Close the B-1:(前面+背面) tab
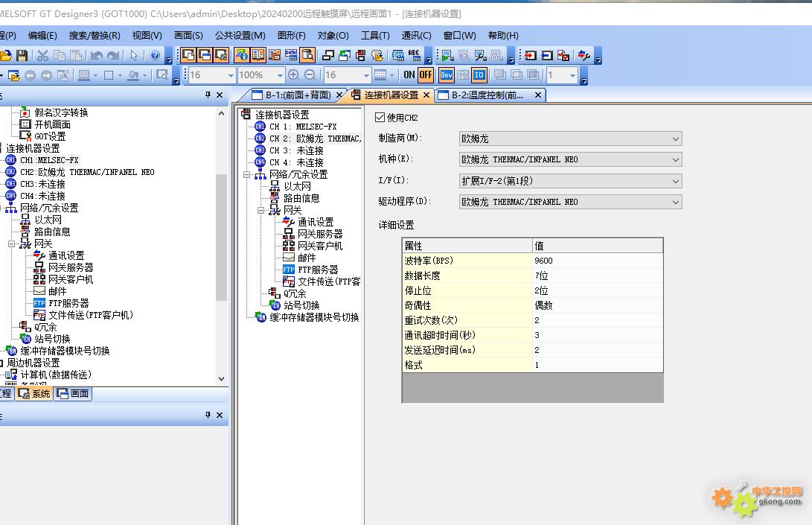812x525 pixels. (339, 95)
